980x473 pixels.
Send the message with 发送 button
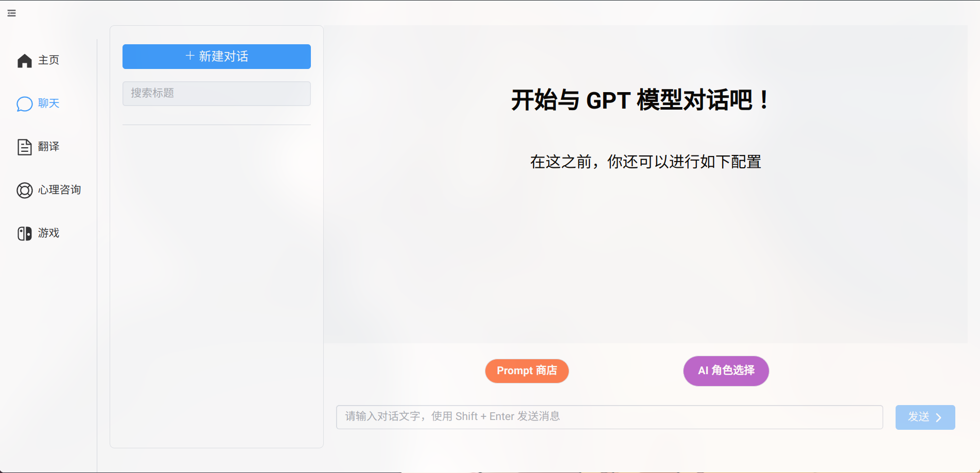[925, 417]
